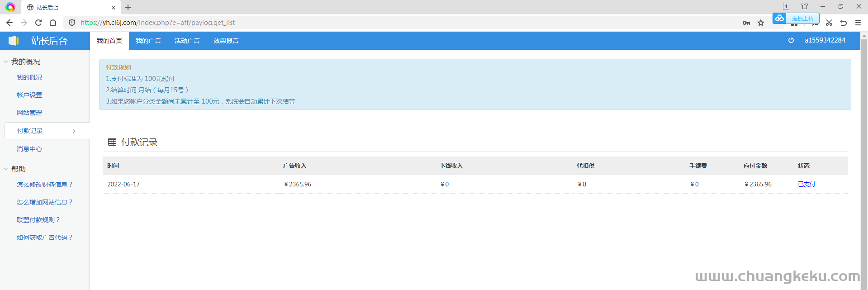Open the 活动广告 menu
868x290 pixels.
coord(187,41)
